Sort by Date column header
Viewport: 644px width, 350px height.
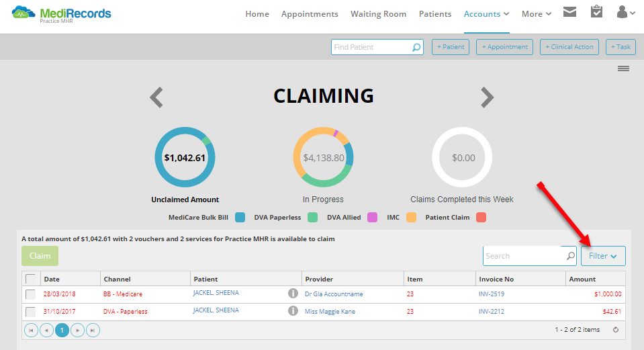pos(52,279)
